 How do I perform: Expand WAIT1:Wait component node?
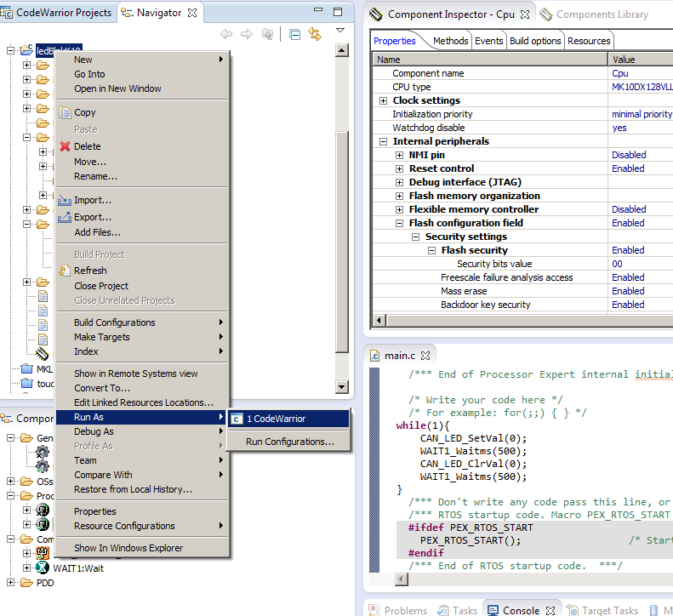(27, 568)
